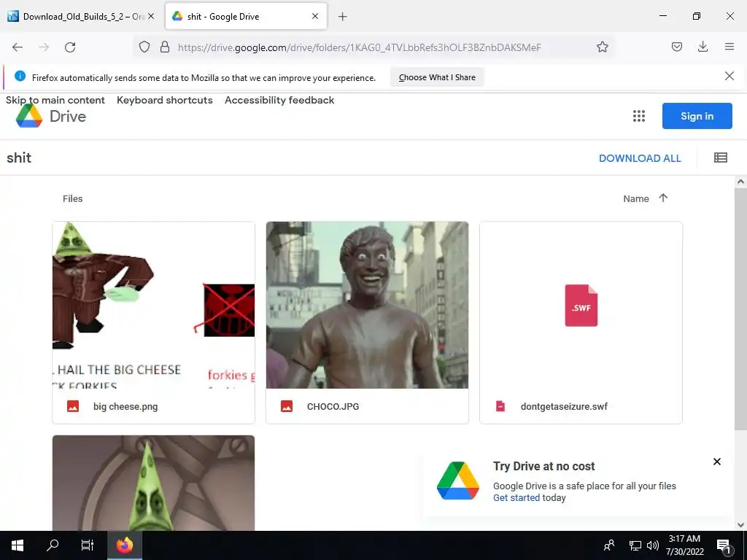This screenshot has width=747, height=560.
Task: Dismiss the Firefox data notification bar
Action: point(729,76)
